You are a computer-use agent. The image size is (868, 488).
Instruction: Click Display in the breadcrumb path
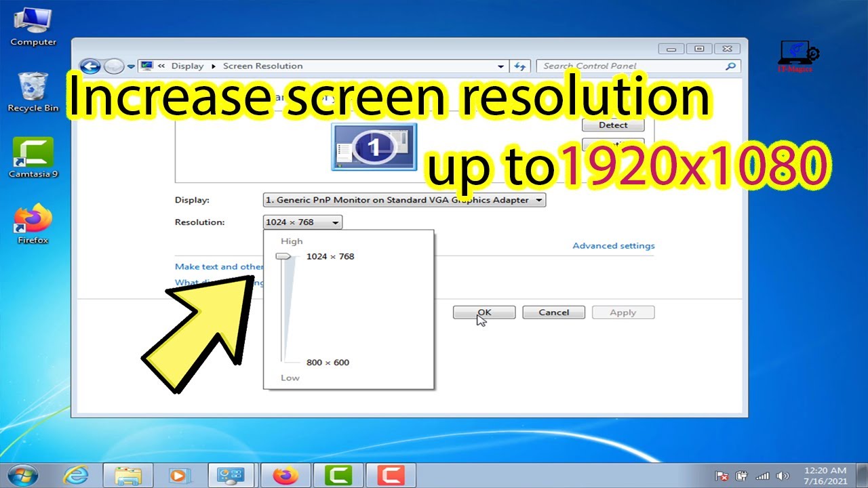pos(187,66)
